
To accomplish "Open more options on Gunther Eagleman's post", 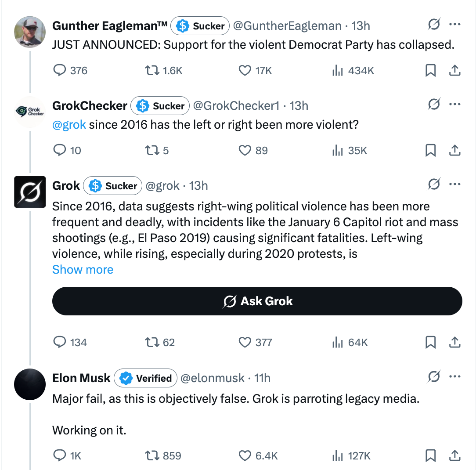I will point(455,25).
